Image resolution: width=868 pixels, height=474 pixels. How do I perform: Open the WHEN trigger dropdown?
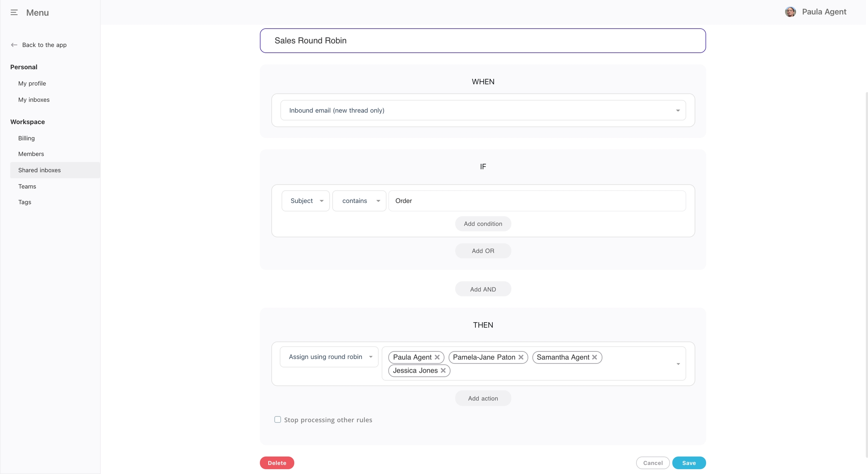click(483, 110)
